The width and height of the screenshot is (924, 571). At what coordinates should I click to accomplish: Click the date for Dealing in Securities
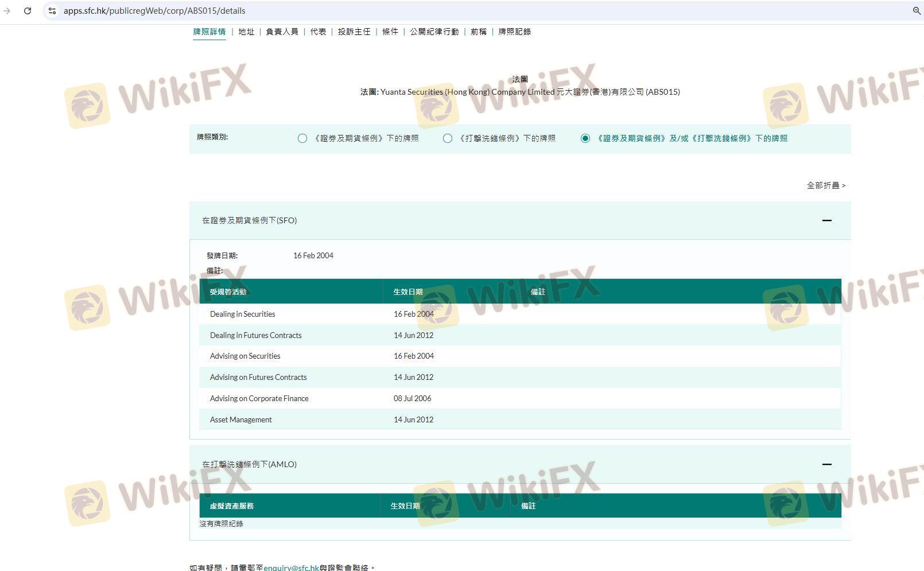414,314
